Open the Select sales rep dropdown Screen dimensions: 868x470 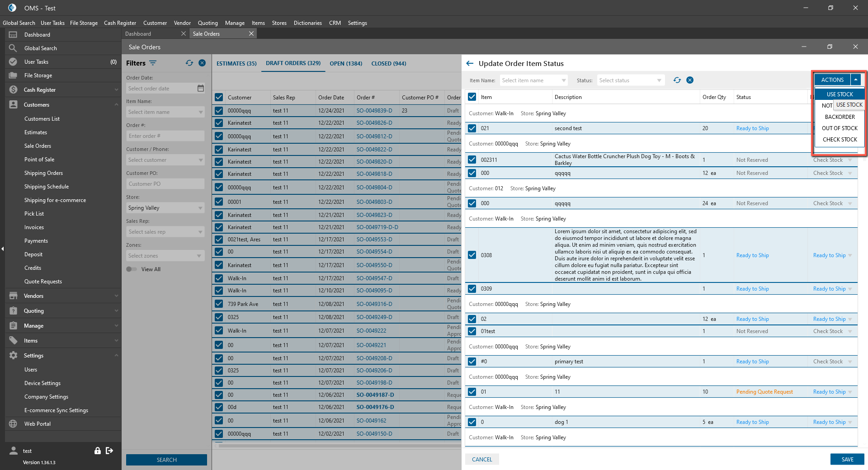coord(165,232)
